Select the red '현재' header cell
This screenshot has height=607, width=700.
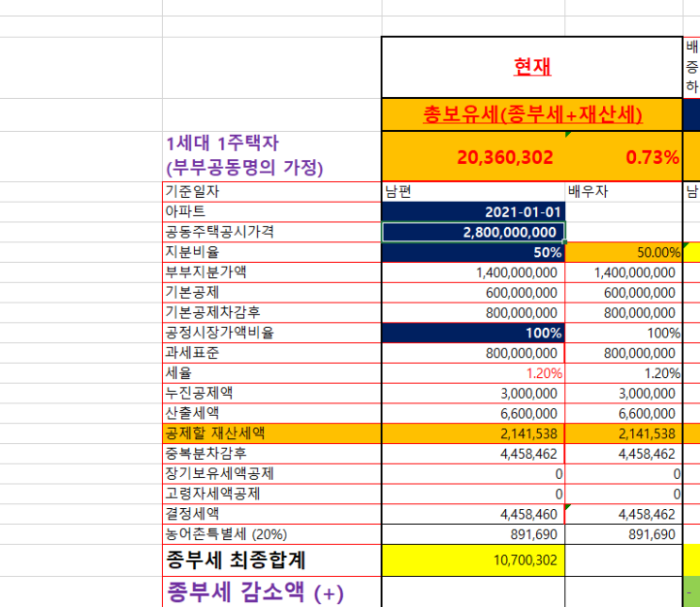pos(532,68)
